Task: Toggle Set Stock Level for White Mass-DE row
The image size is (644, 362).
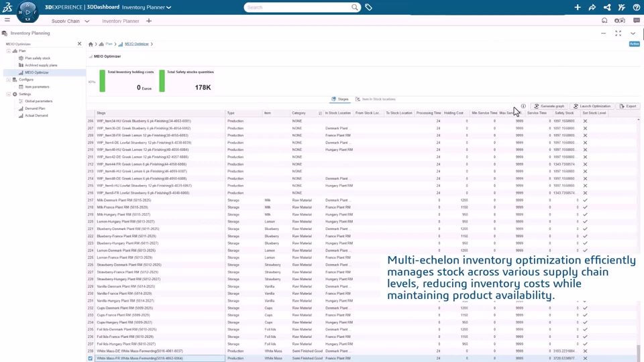Action: (585, 351)
